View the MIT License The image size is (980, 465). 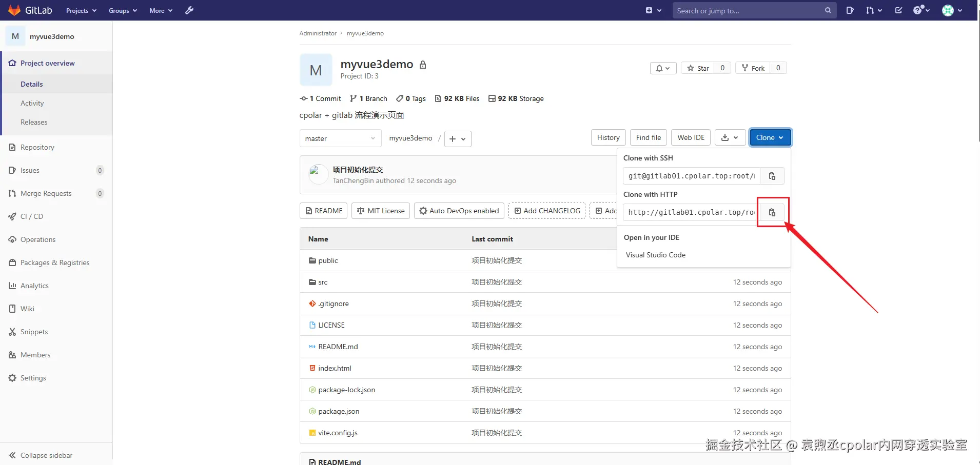(x=381, y=211)
